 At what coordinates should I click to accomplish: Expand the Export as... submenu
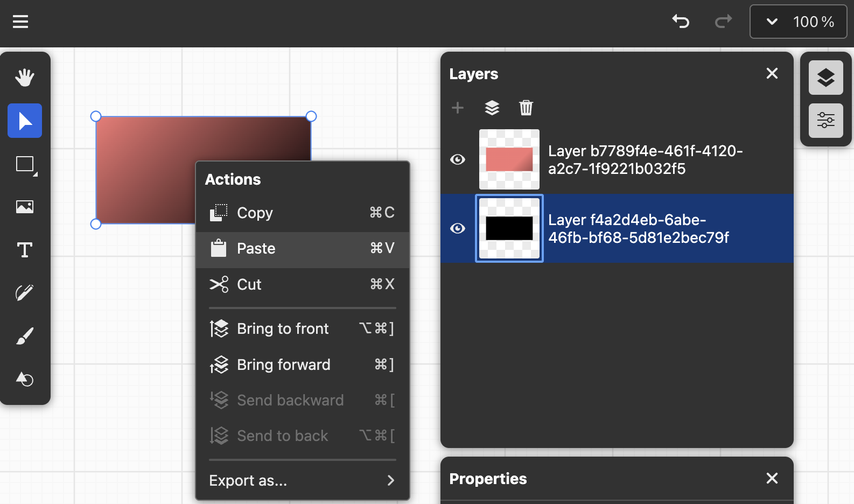point(302,480)
